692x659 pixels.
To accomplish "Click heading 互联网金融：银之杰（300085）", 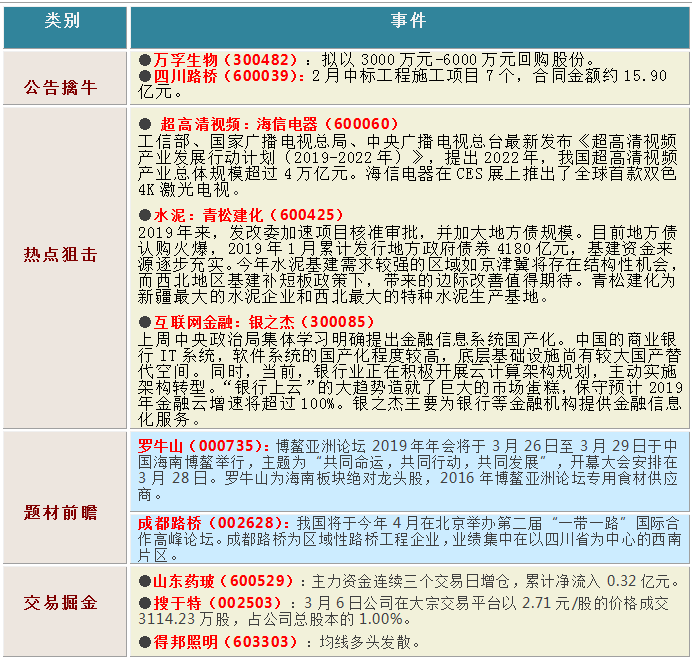I will [x=263, y=322].
